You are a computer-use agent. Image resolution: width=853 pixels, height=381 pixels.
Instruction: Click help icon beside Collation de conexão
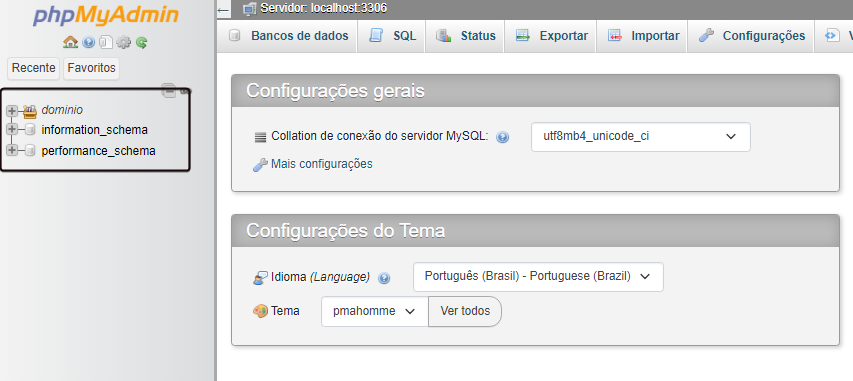click(x=503, y=137)
